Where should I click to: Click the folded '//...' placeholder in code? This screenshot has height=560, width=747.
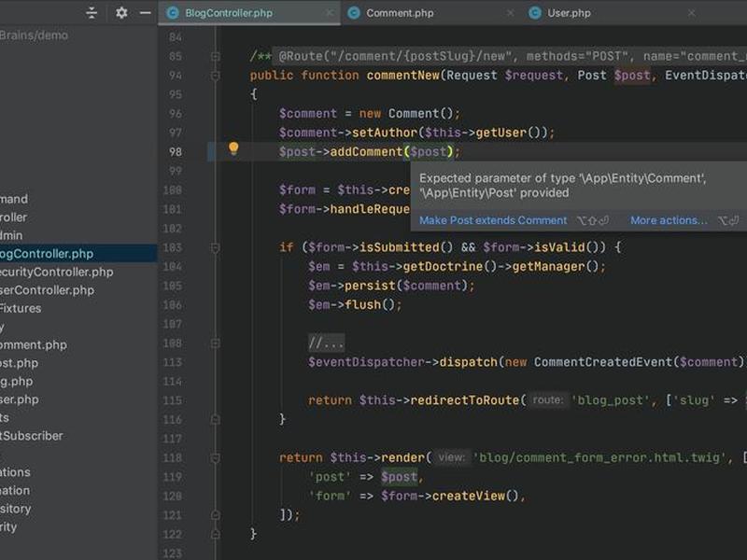pyautogui.click(x=326, y=343)
